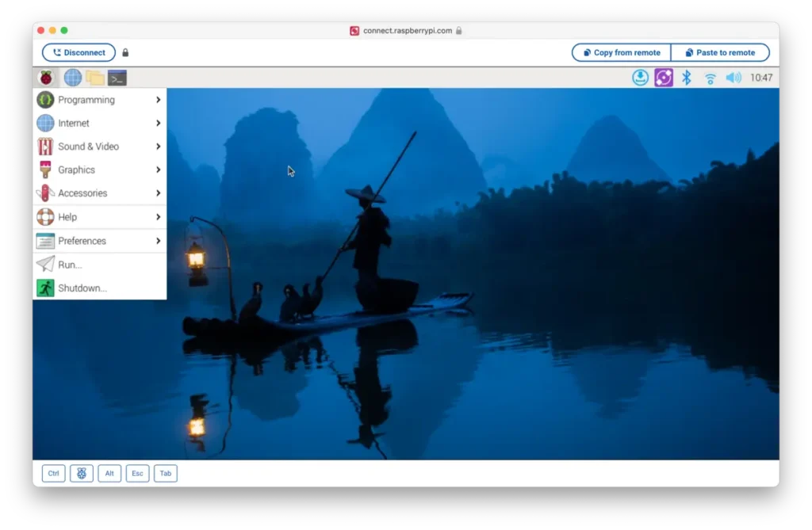Image resolution: width=812 pixels, height=530 pixels.
Task: Open the Programming menu entry
Action: [x=100, y=99]
